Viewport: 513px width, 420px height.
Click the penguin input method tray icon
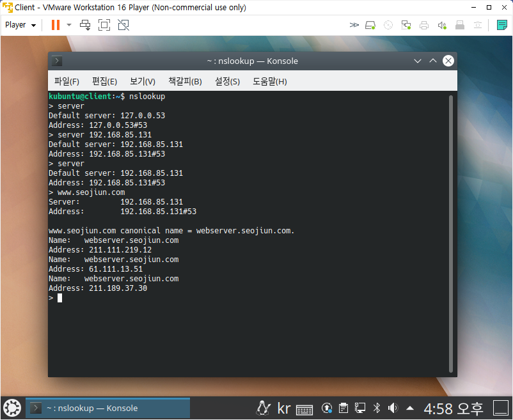[x=263, y=408]
